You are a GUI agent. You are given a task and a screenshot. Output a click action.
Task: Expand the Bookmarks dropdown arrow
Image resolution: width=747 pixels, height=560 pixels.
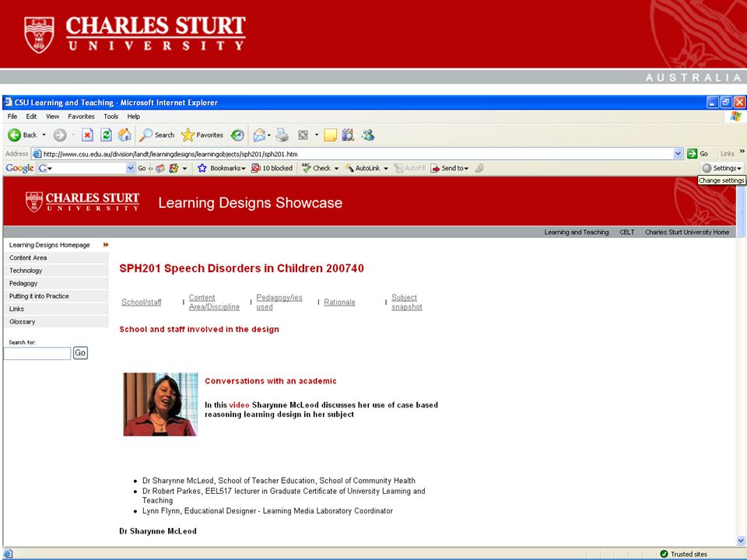click(244, 169)
